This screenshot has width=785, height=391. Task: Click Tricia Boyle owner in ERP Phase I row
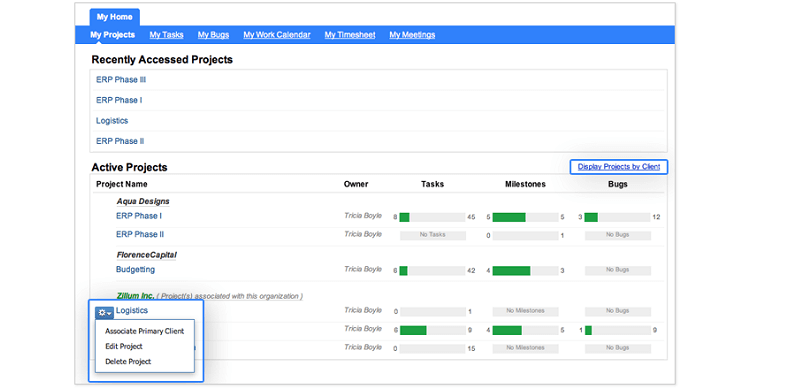pyautogui.click(x=363, y=216)
